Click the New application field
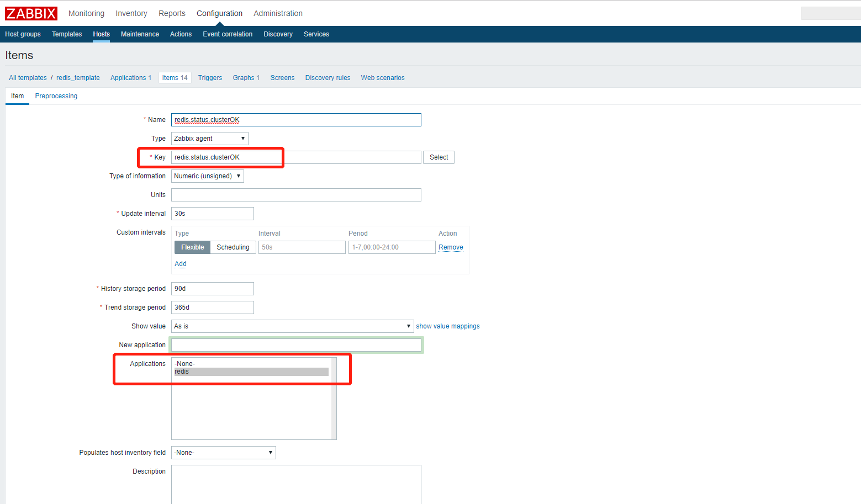 pyautogui.click(x=296, y=345)
